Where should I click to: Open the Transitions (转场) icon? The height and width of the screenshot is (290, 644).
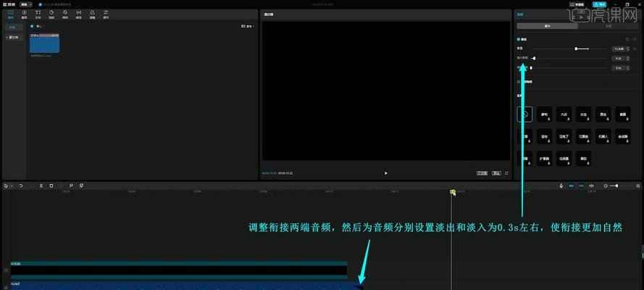[x=78, y=14]
